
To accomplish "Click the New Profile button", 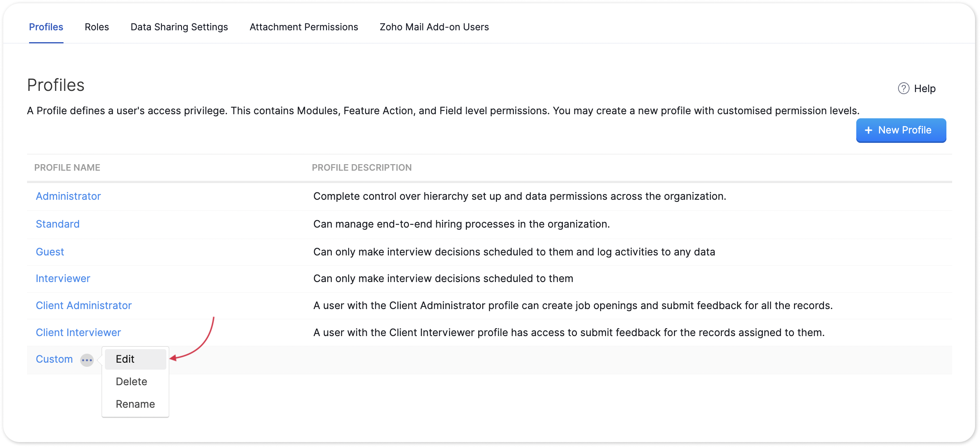I will 901,130.
